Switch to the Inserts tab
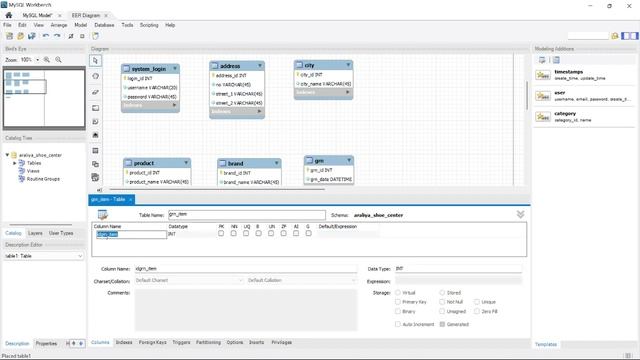 [256, 342]
